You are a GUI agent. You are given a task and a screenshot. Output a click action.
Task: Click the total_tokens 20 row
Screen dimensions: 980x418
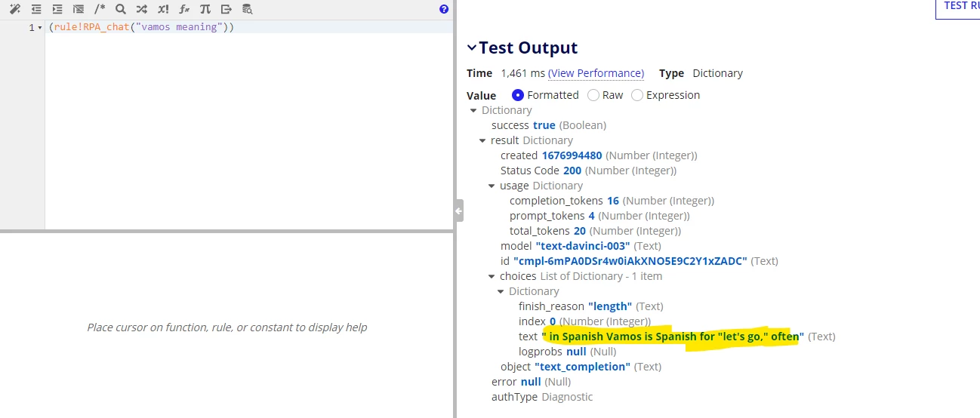(595, 231)
